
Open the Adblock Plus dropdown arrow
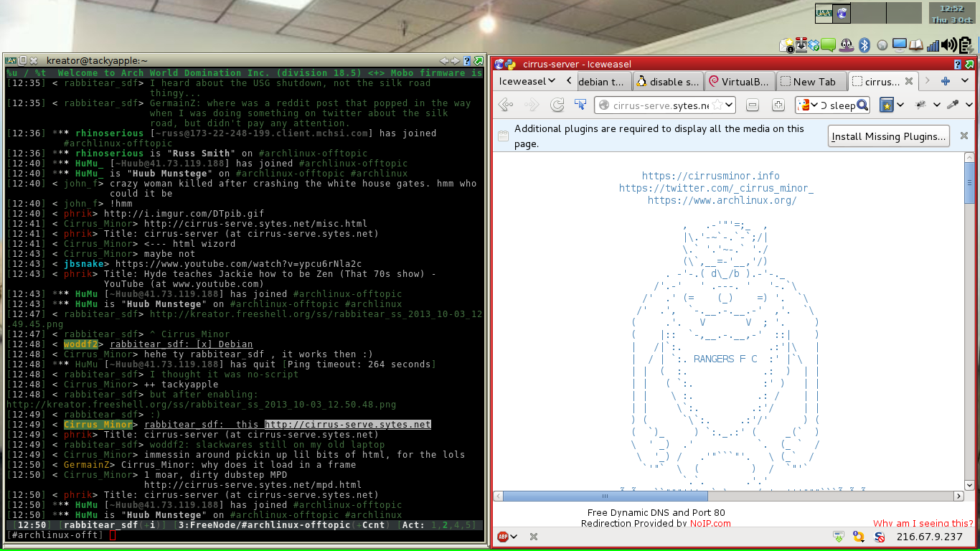[514, 536]
